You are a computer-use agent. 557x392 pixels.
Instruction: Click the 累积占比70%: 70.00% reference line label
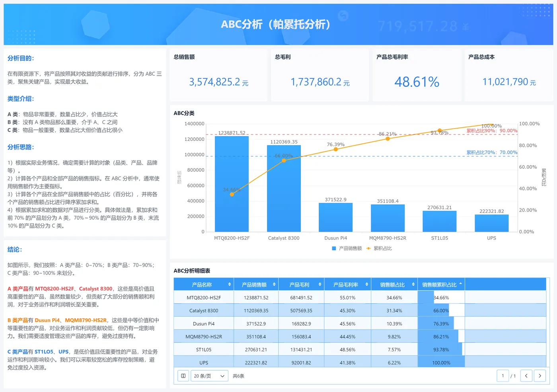pyautogui.click(x=492, y=152)
